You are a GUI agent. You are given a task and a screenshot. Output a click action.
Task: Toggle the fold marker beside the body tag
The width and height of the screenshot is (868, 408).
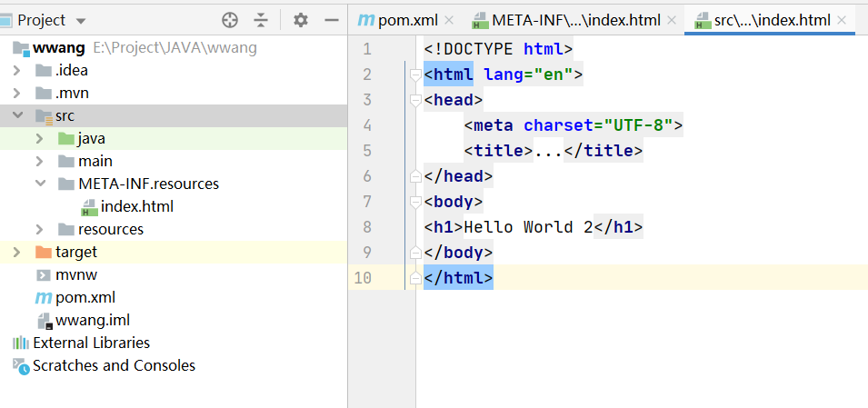[416, 202]
